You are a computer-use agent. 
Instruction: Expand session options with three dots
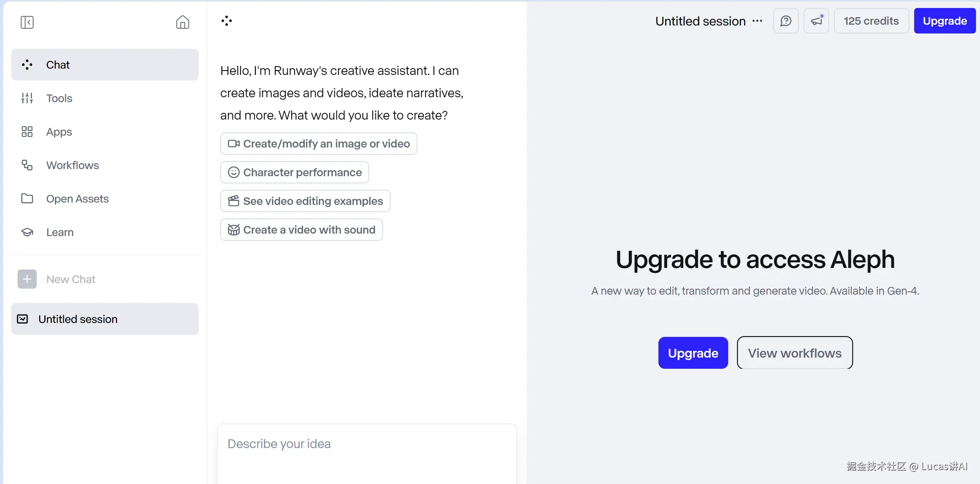click(x=757, y=21)
